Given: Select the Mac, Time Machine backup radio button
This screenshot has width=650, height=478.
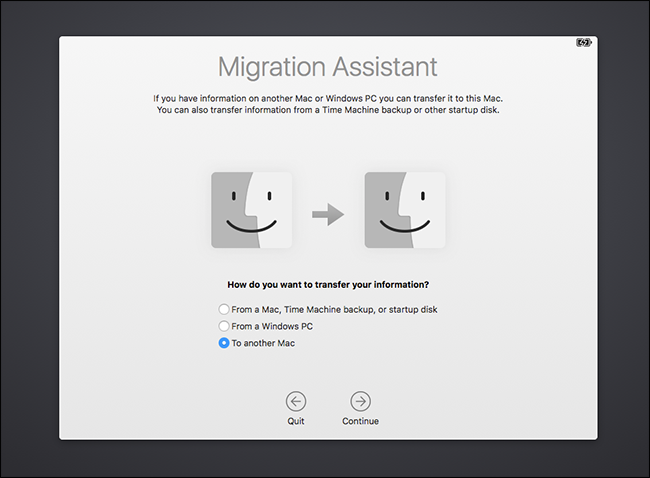Looking at the screenshot, I should (x=224, y=310).
